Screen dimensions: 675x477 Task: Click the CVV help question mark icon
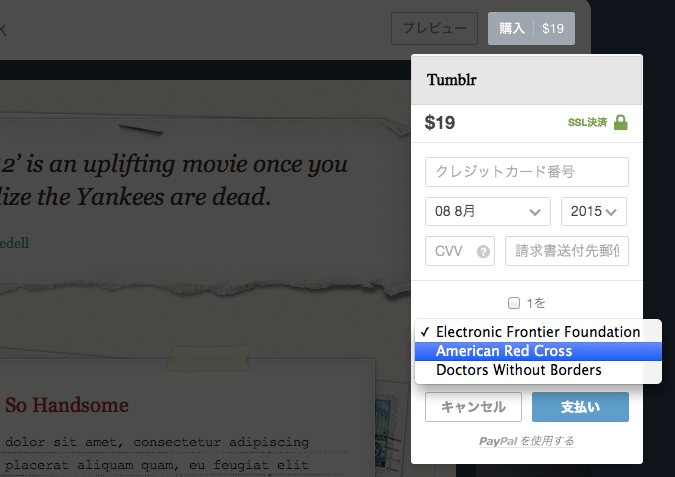[x=483, y=251]
